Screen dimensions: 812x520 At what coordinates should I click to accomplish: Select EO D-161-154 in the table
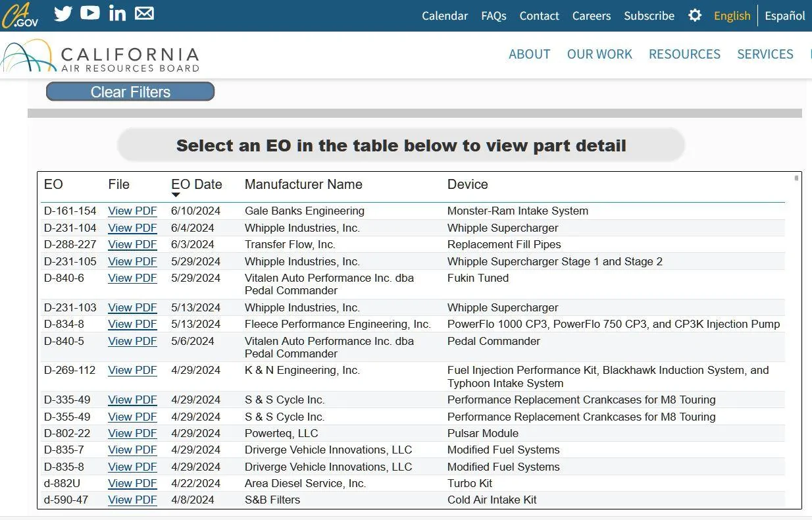click(70, 211)
